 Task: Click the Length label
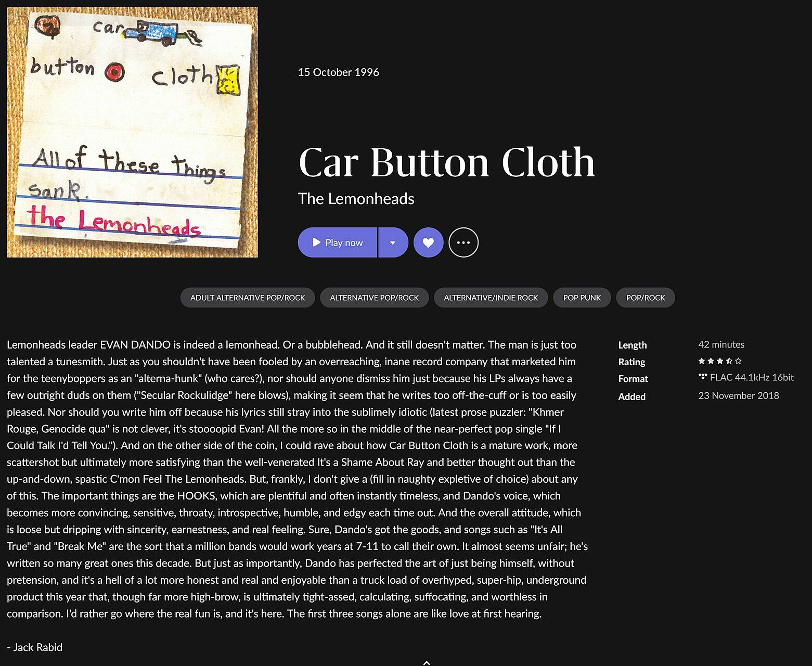[633, 345]
